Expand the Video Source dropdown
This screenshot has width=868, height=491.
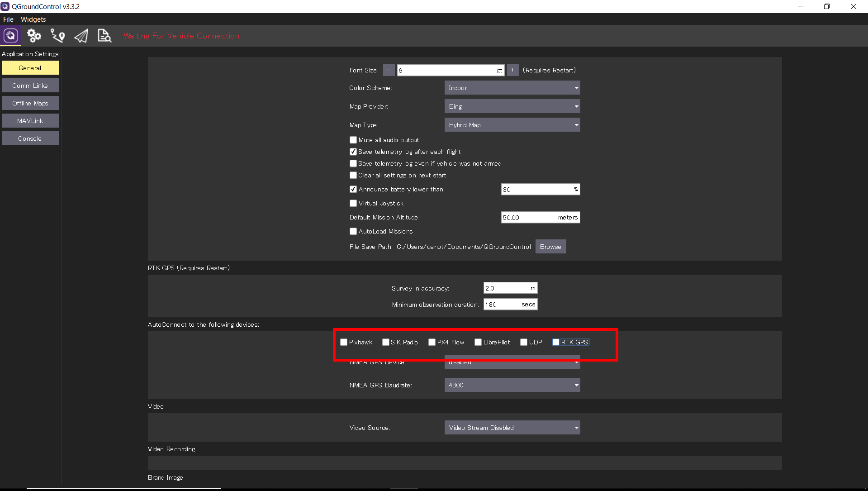point(512,428)
